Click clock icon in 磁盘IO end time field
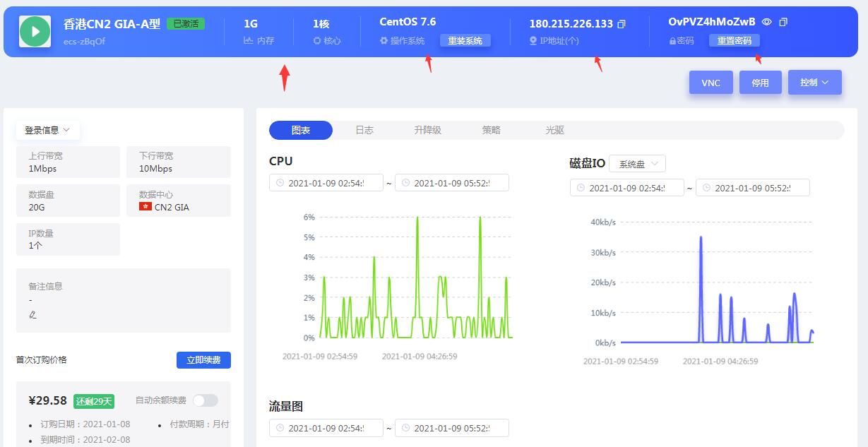Image resolution: width=868 pixels, height=447 pixels. [x=707, y=188]
